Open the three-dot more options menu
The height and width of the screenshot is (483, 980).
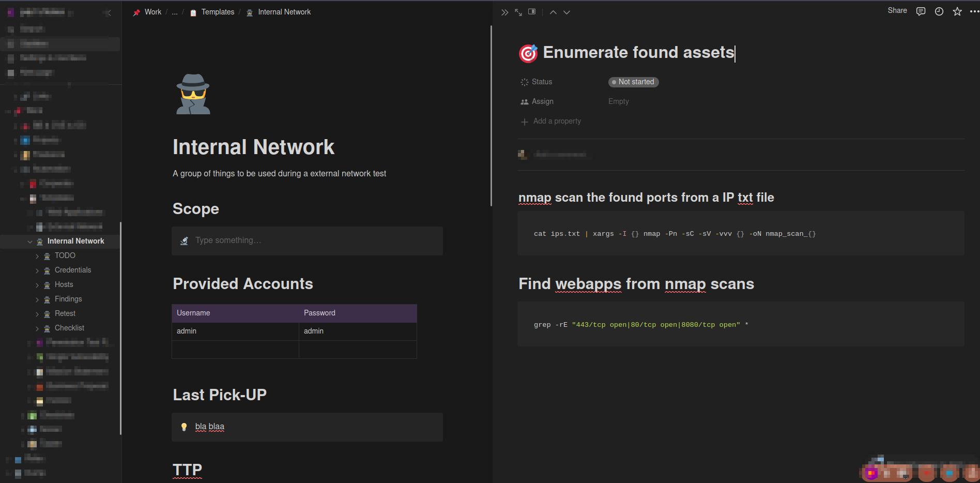974,11
